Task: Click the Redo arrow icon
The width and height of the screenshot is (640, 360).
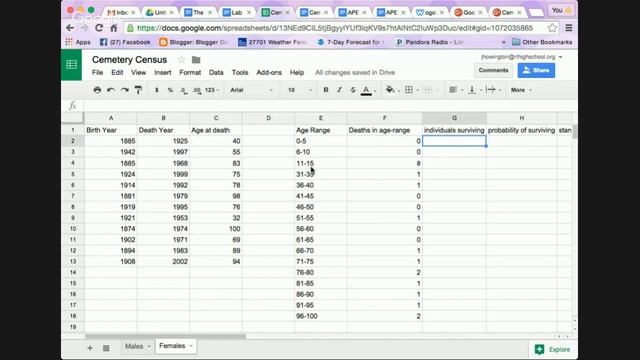Action: click(124, 90)
